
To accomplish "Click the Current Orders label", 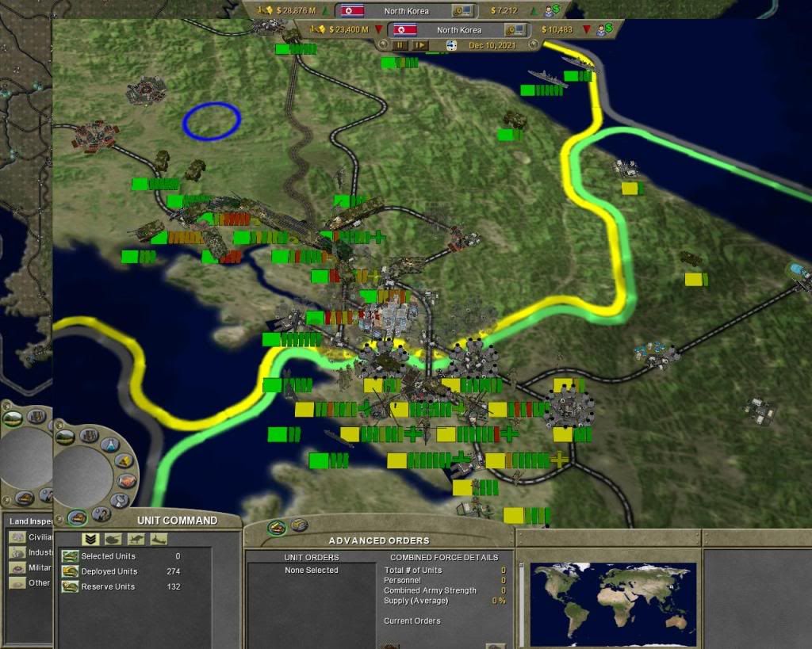I will (x=412, y=621).
